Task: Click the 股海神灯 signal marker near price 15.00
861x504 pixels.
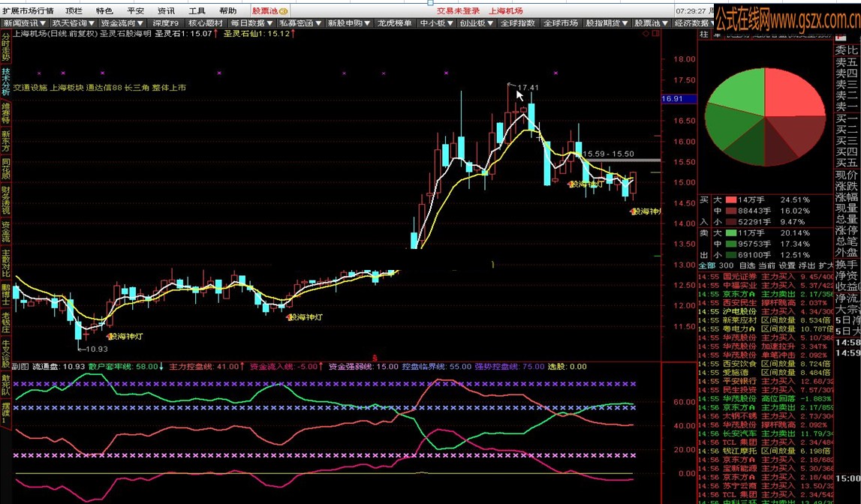Action: tap(586, 184)
